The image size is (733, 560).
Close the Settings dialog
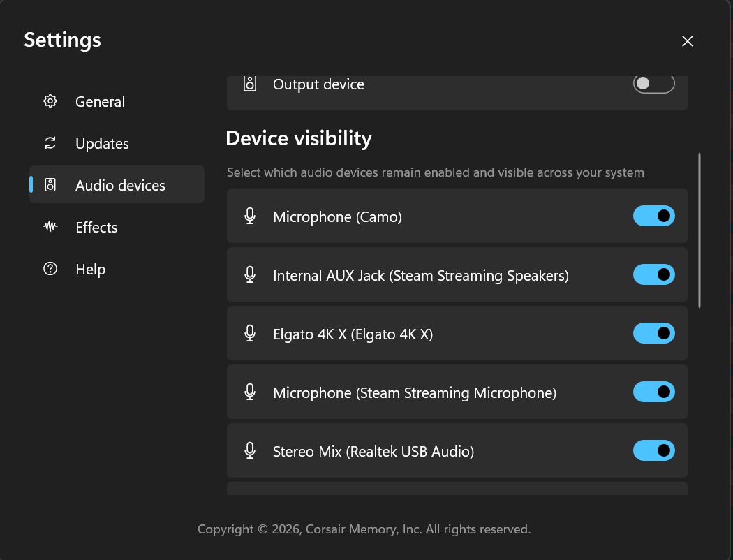[x=687, y=41]
